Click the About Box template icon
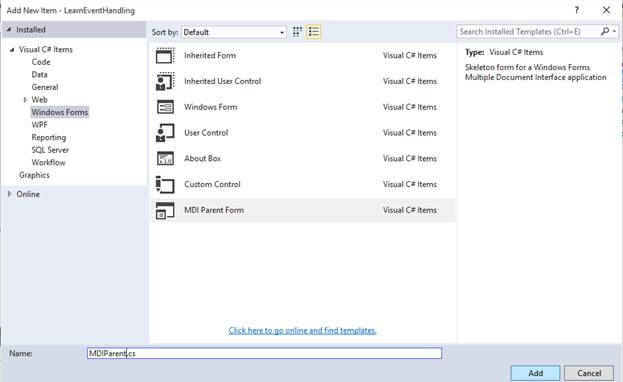 (x=165, y=159)
